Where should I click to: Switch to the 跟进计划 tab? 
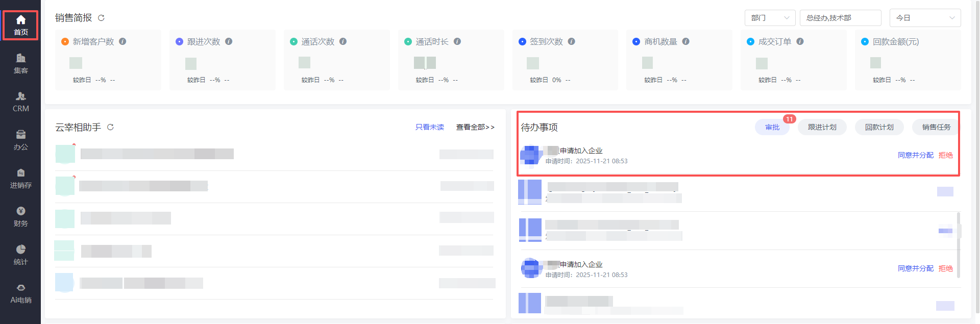tap(822, 127)
